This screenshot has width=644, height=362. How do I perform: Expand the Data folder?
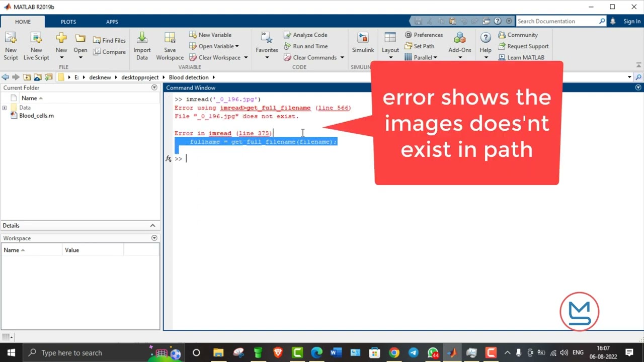(5, 108)
